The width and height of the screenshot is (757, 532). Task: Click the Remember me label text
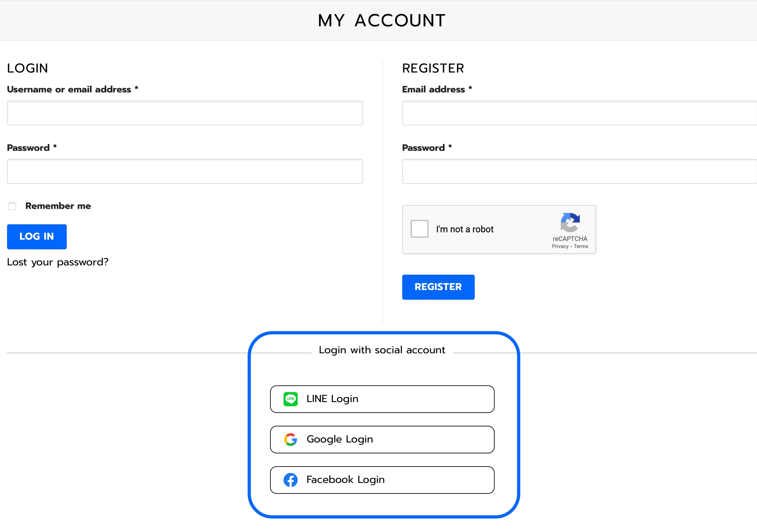point(58,206)
